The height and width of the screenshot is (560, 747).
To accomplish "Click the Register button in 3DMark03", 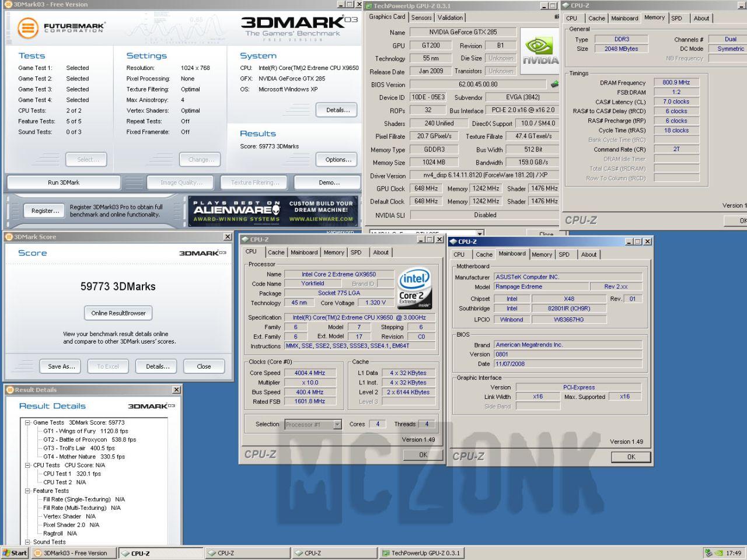I will click(x=45, y=211).
